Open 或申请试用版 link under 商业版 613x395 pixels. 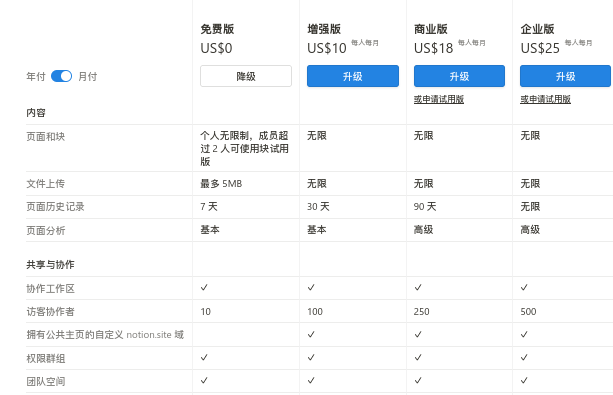pos(439,99)
